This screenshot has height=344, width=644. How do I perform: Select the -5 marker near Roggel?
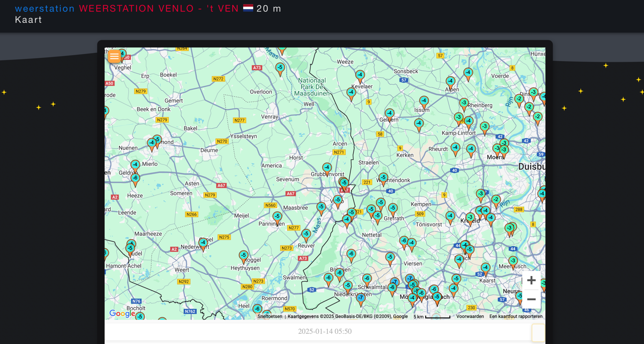coord(243,255)
